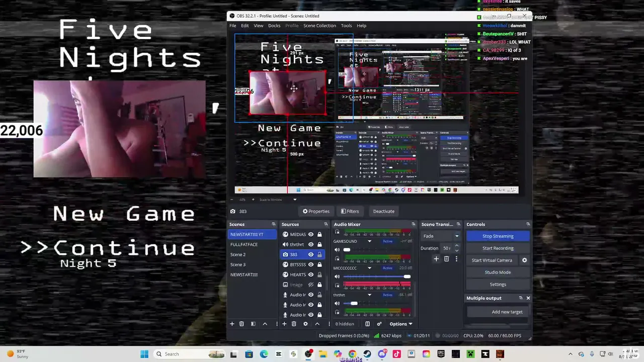Open transition properties three-dot menu
This screenshot has width=644, height=362.
point(456,259)
